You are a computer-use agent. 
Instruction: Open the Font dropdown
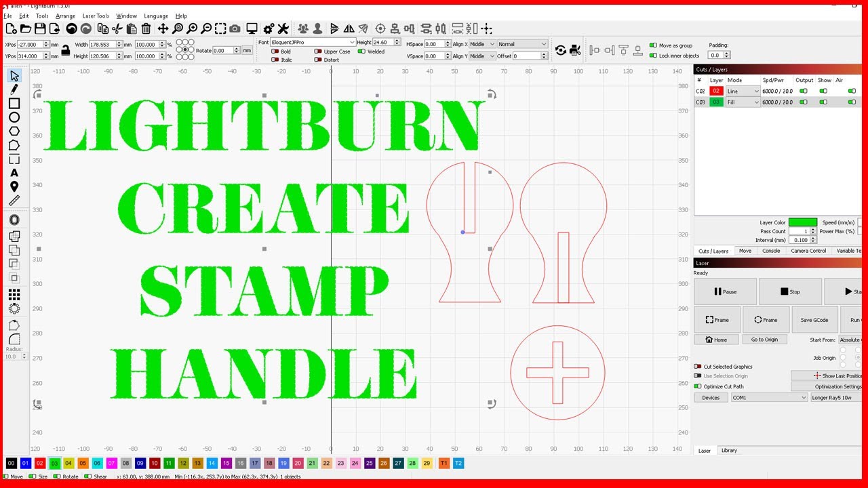coord(313,43)
